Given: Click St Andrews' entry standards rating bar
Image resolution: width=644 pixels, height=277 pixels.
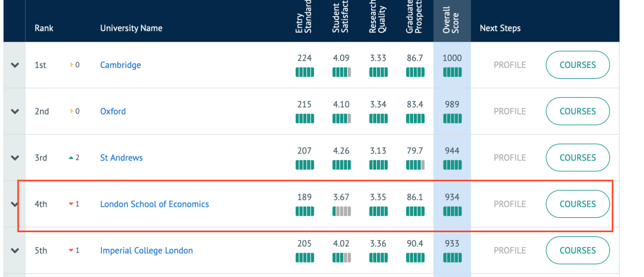Looking at the screenshot, I should point(304,165).
